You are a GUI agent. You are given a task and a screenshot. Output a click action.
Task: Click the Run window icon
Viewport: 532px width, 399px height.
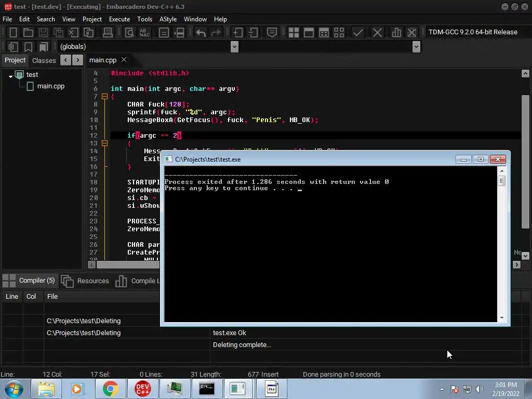(x=309, y=33)
